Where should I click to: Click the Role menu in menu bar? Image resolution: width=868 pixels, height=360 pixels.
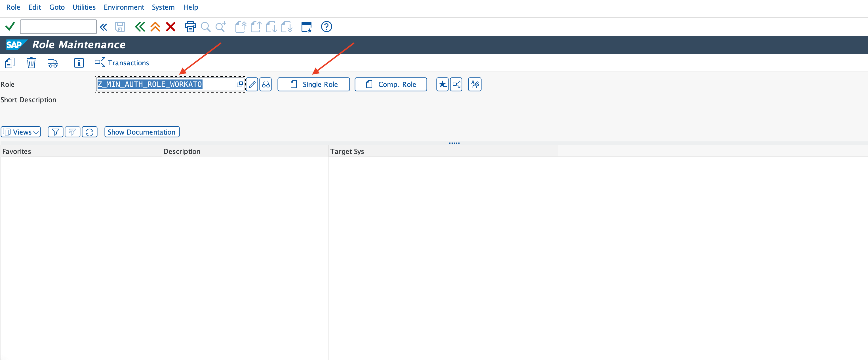(12, 7)
